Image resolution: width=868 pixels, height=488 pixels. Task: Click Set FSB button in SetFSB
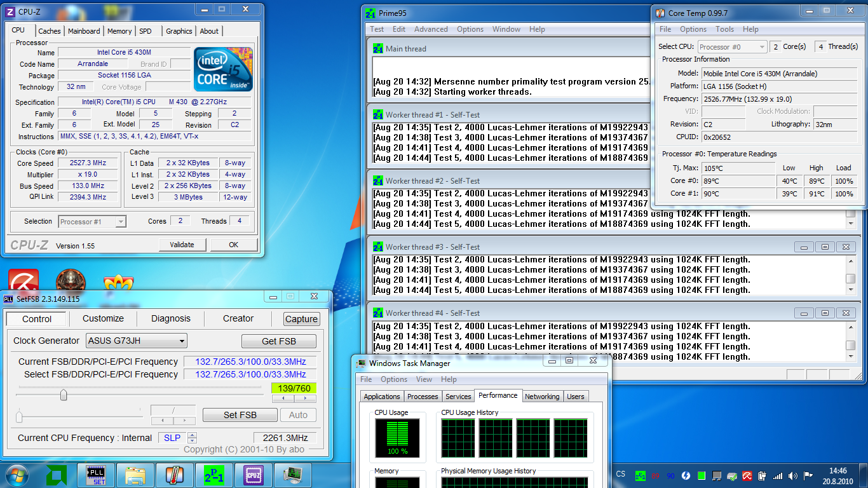(240, 415)
